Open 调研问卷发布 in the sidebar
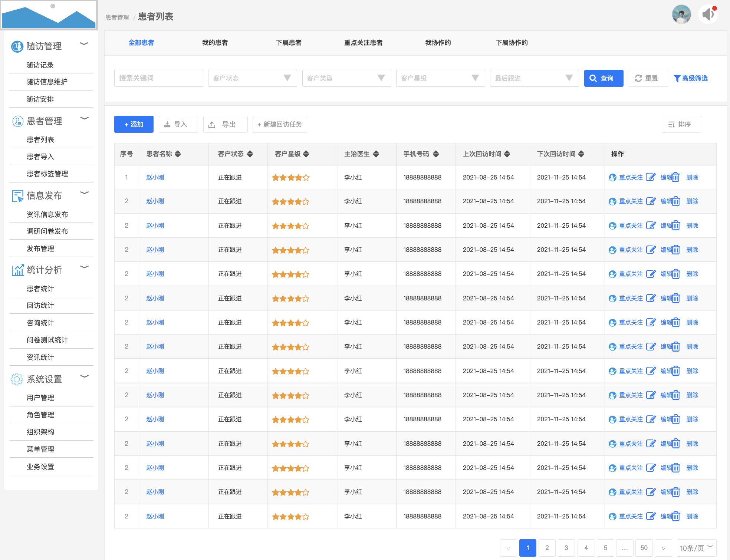The image size is (730, 560). pos(47,231)
